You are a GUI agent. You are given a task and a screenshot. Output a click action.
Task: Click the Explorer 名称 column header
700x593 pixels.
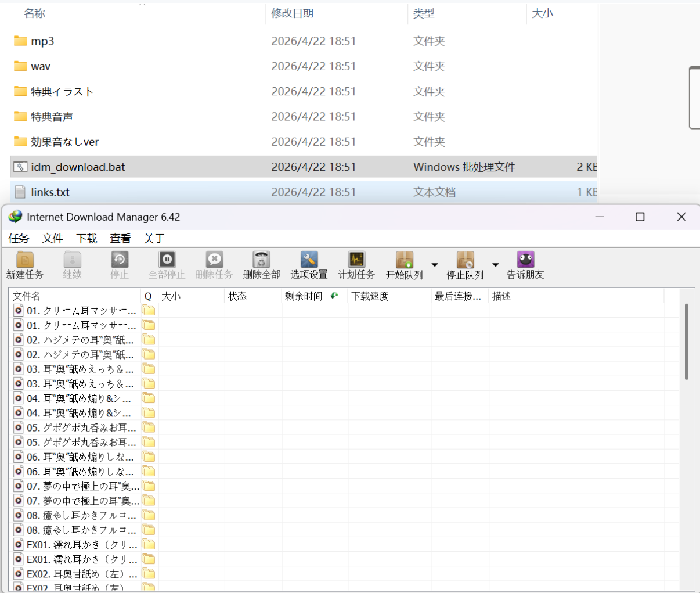(x=34, y=13)
